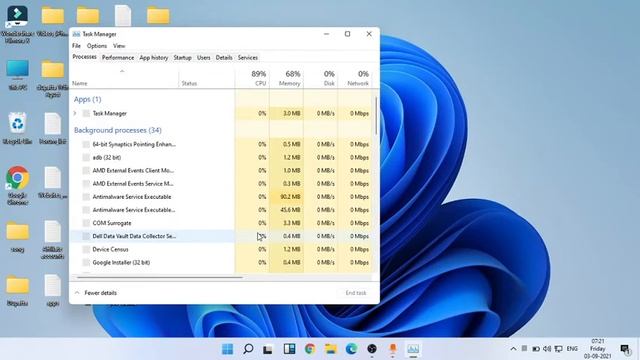Switch to the Startup tab
640x360 pixels.
pyautogui.click(x=182, y=58)
